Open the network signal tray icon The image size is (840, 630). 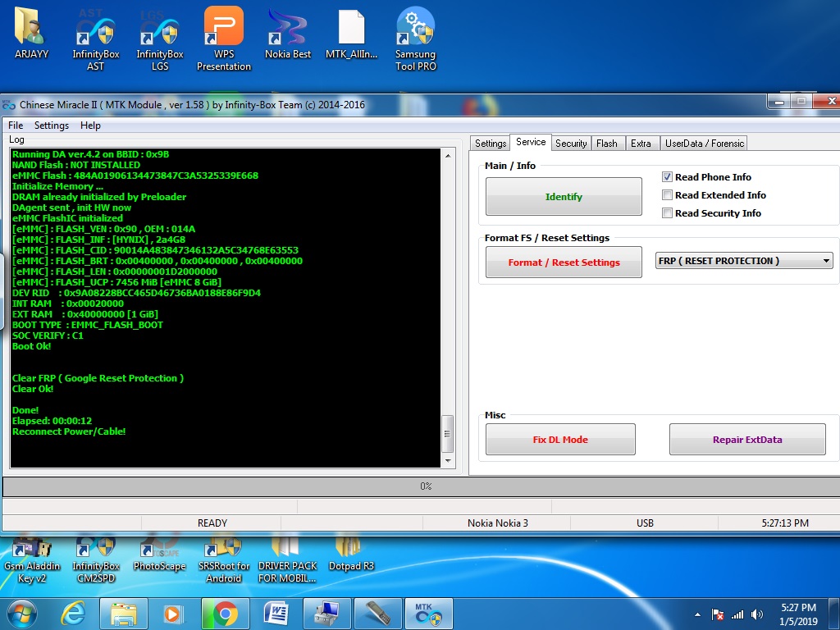[x=737, y=614]
